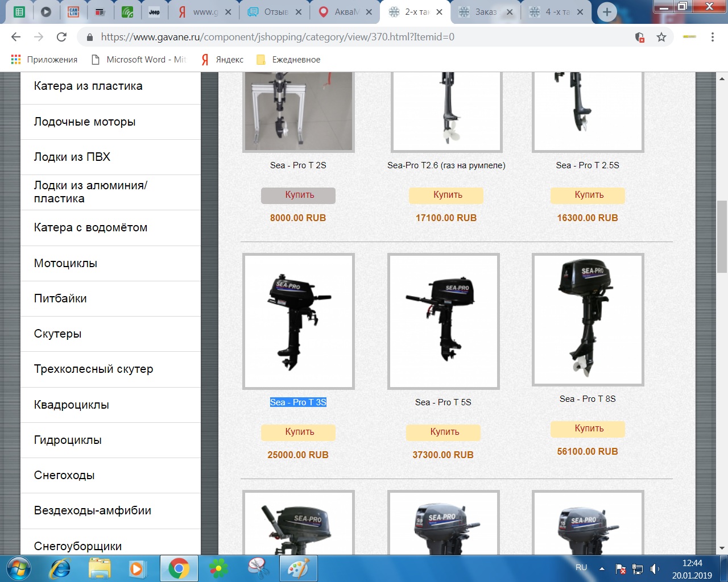Buy the Sea - Pro T 5S motor

pyautogui.click(x=443, y=432)
